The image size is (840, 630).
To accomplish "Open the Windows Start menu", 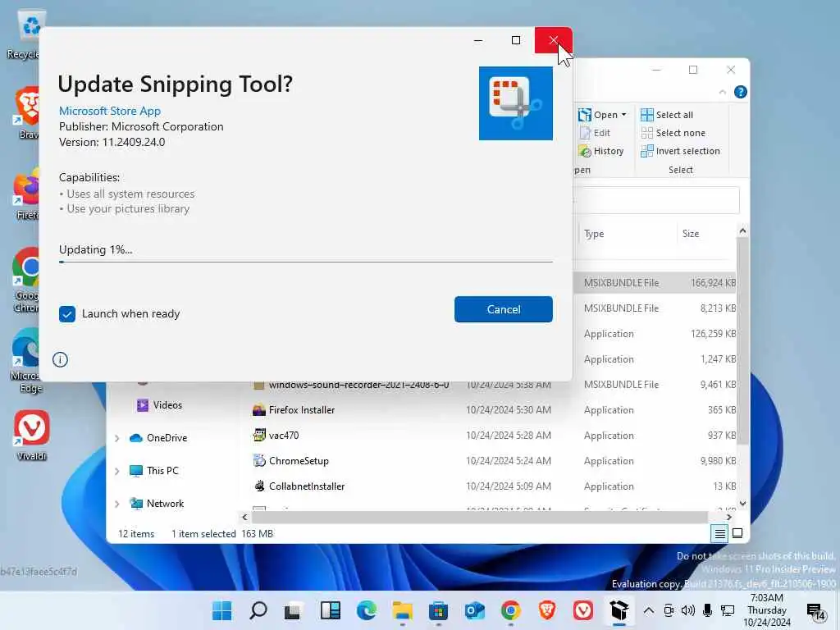I will [221, 610].
